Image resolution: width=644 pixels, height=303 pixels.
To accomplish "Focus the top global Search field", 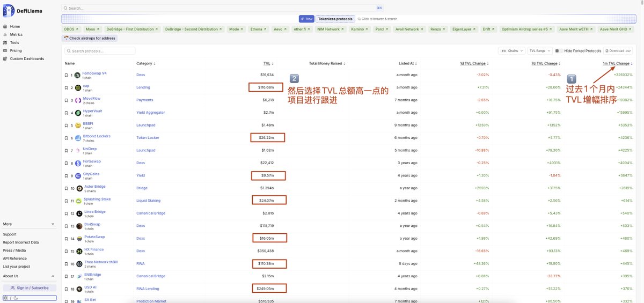I will 223,8.
